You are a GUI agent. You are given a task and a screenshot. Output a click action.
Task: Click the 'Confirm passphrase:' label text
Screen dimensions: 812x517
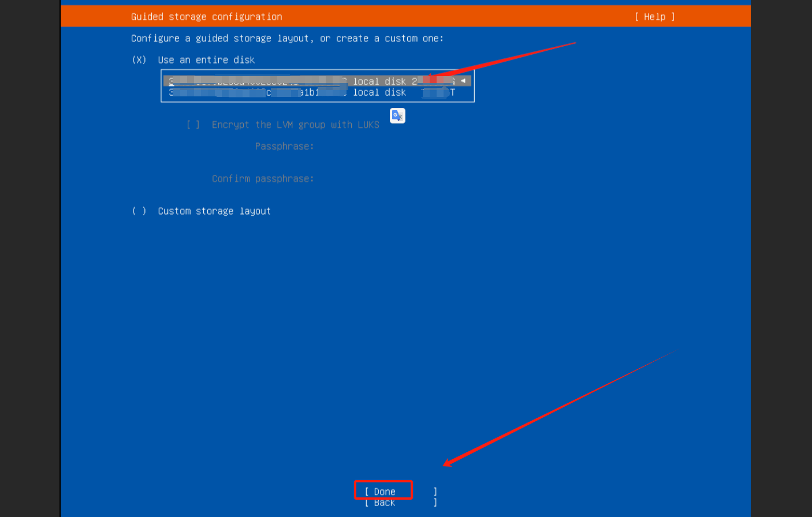tap(263, 179)
